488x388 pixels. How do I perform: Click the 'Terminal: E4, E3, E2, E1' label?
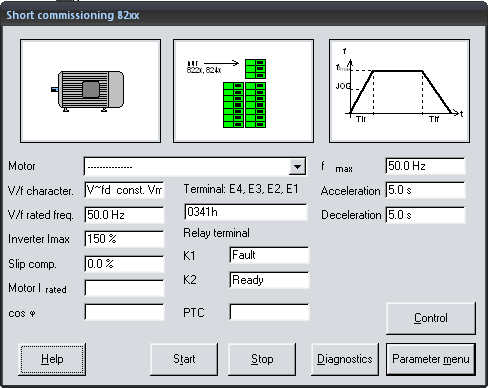241,189
